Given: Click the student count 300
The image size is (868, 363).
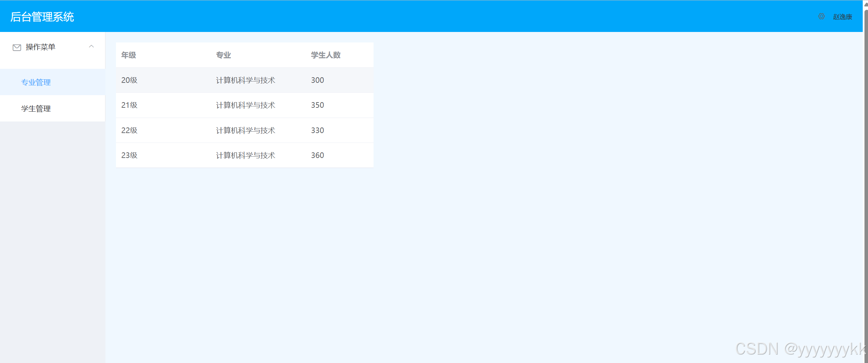Looking at the screenshot, I should 318,80.
